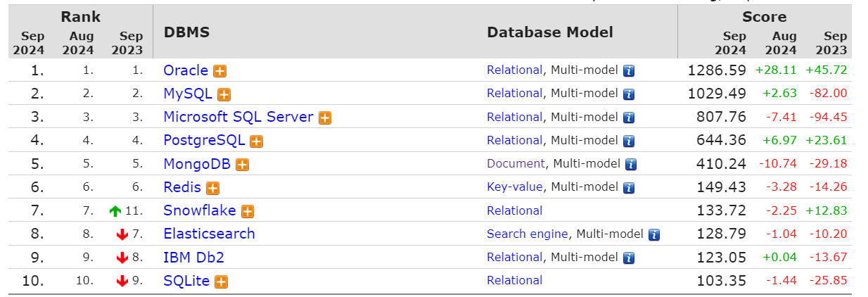Click the info icon in the Redis row
The width and height of the screenshot is (868, 297).
point(629,188)
